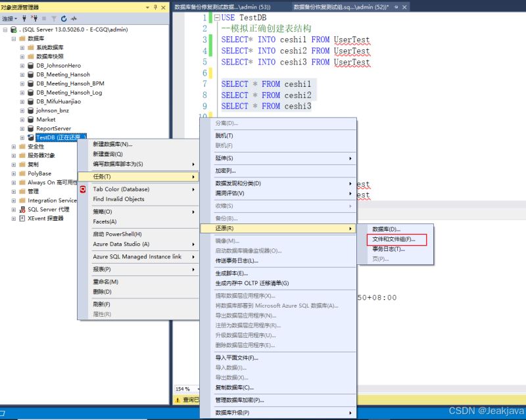The width and height of the screenshot is (526, 420).
Task: Click the SQL Server Agent icon
Action: pos(22,209)
